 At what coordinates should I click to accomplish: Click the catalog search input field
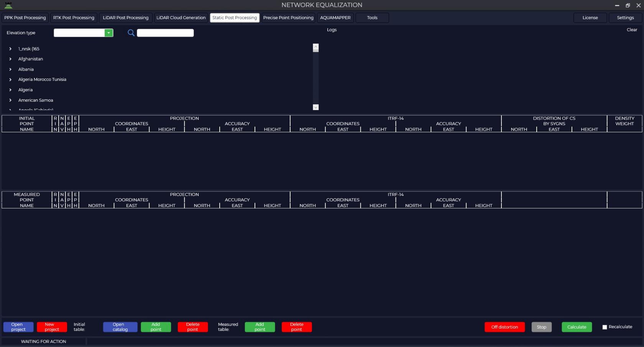(165, 33)
